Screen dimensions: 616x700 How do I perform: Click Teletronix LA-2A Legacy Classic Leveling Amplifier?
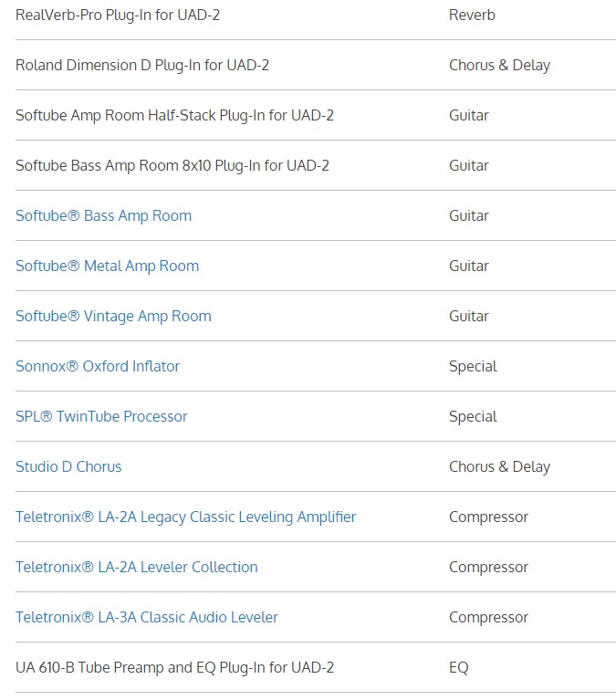(x=185, y=517)
